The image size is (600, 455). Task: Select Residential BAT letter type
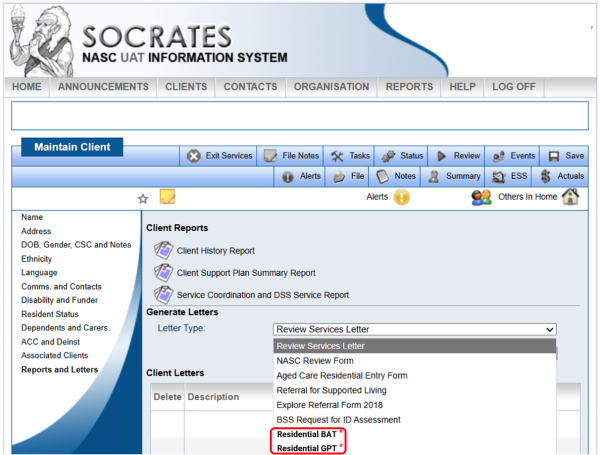(307, 434)
